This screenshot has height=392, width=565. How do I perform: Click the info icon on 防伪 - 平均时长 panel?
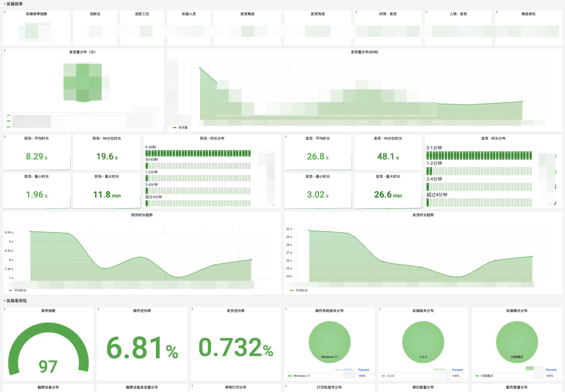coord(5,137)
